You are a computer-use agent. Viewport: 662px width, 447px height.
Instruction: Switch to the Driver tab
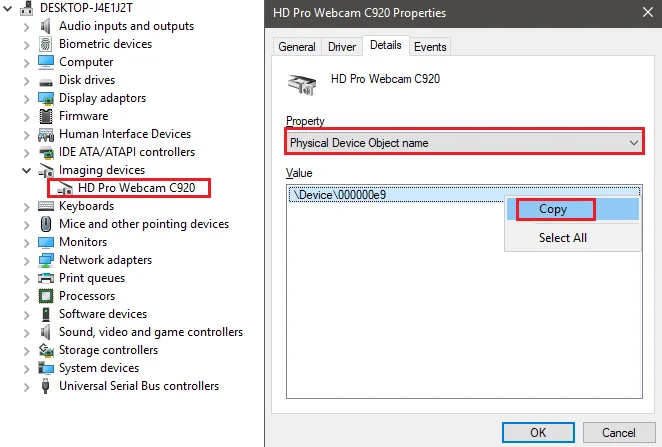point(342,46)
